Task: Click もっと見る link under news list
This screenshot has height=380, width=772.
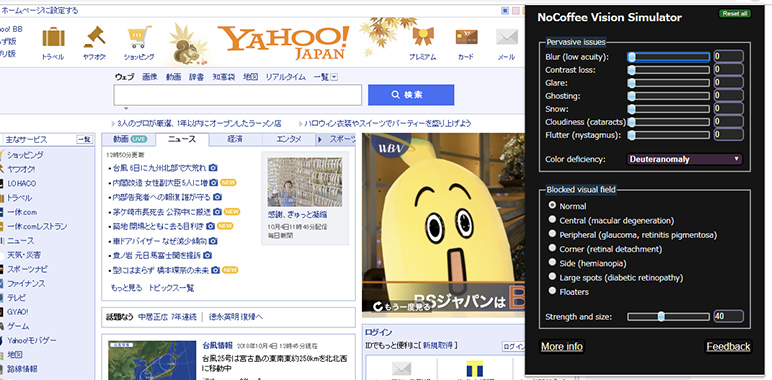Action: click(x=127, y=288)
